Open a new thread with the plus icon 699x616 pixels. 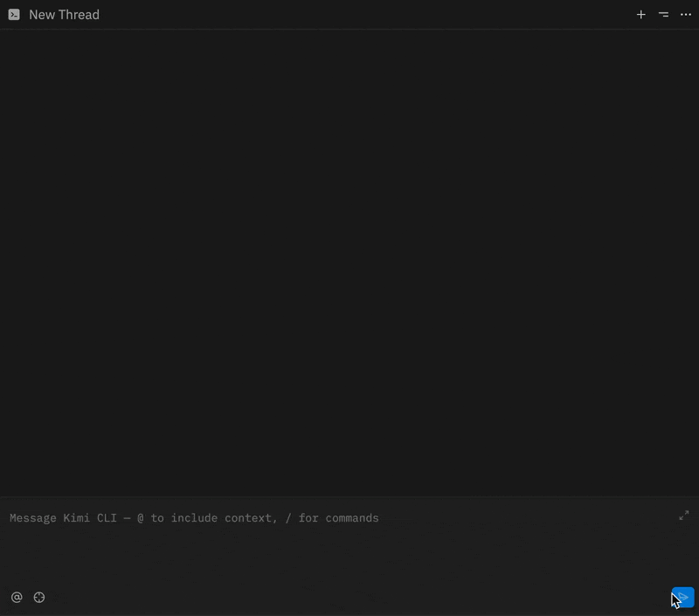pos(640,15)
